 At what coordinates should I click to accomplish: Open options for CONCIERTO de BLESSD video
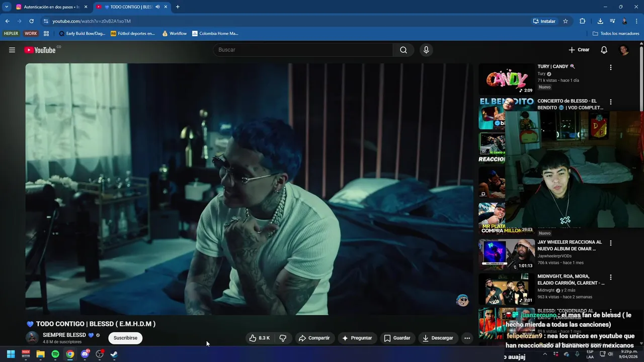(x=611, y=102)
